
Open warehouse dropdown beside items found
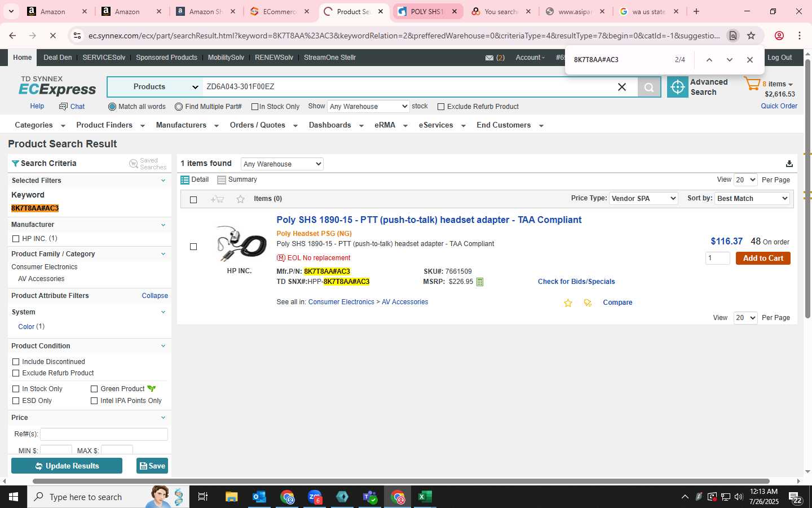[x=282, y=164]
